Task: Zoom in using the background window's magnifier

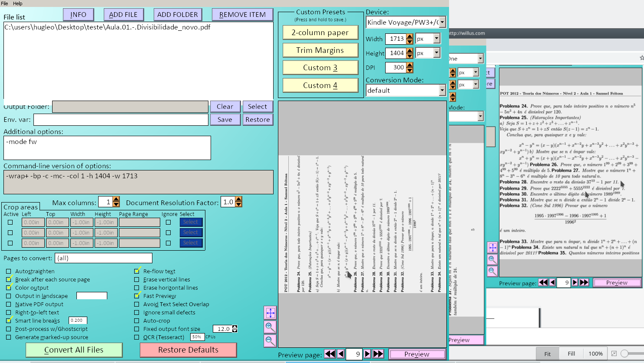Action: [492, 259]
